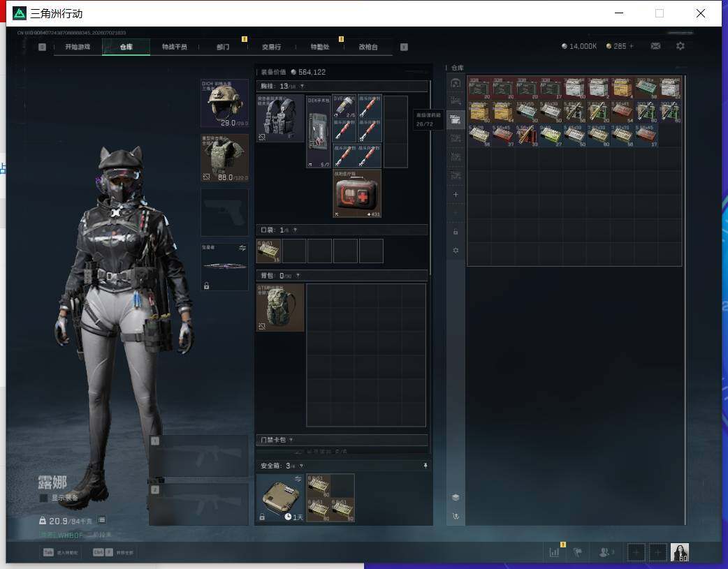The height and width of the screenshot is (569, 728).
Task: Select the first ammo crate in warehouse
Action: [479, 88]
